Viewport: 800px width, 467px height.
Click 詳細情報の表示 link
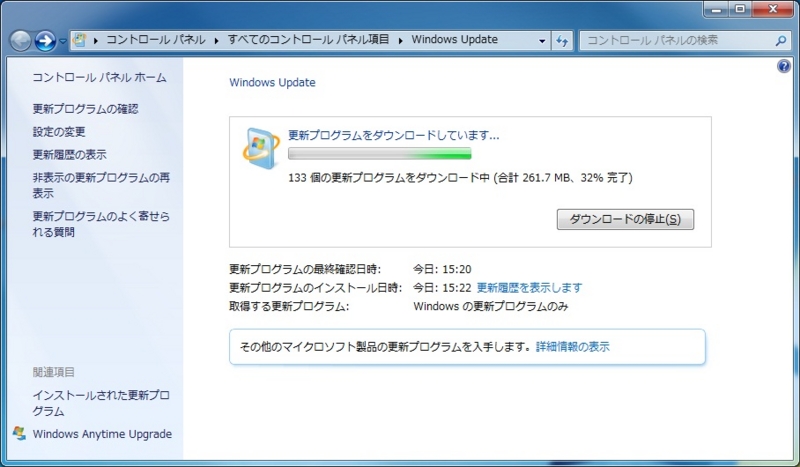pyautogui.click(x=573, y=347)
